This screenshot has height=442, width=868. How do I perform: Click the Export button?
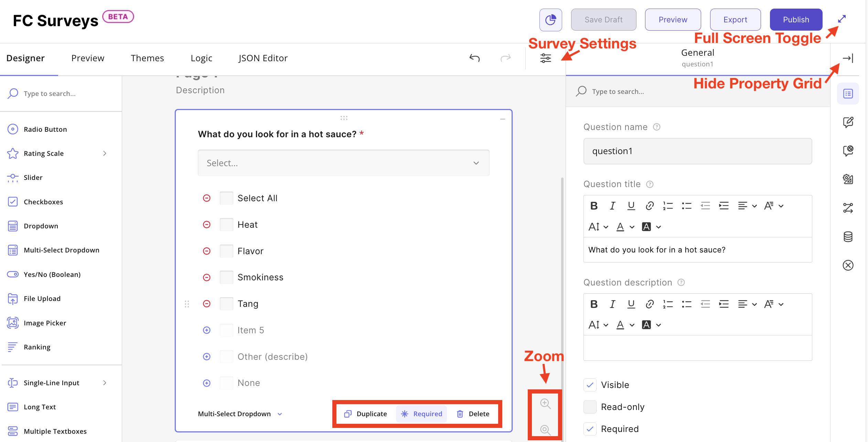736,20
